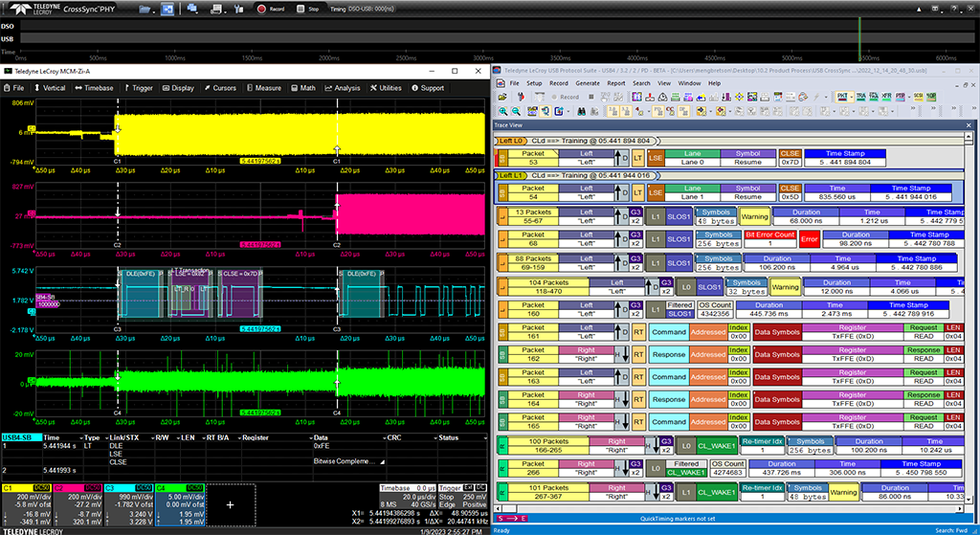Open Time column dropdown in USB4-SB table

point(80,438)
